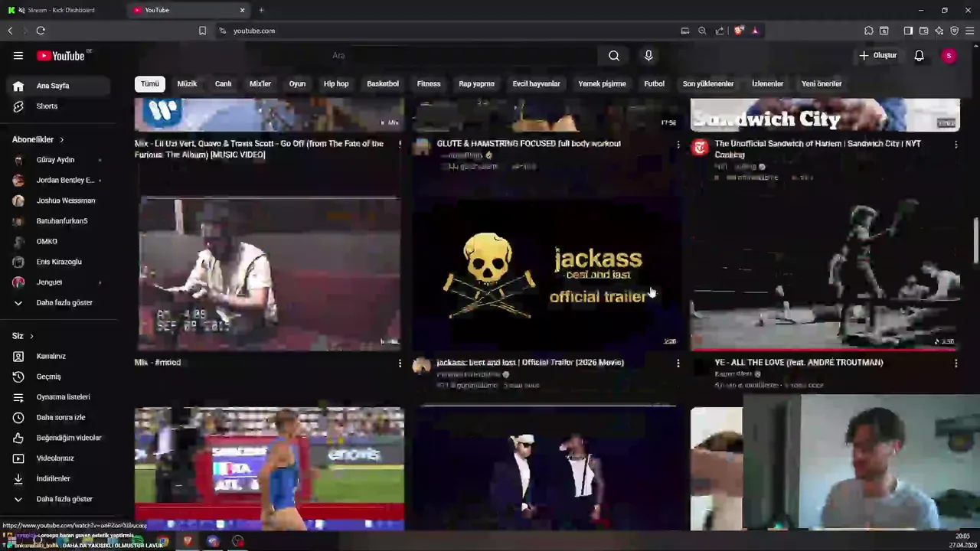
Task: Close the YouTube browser tab
Action: click(242, 10)
